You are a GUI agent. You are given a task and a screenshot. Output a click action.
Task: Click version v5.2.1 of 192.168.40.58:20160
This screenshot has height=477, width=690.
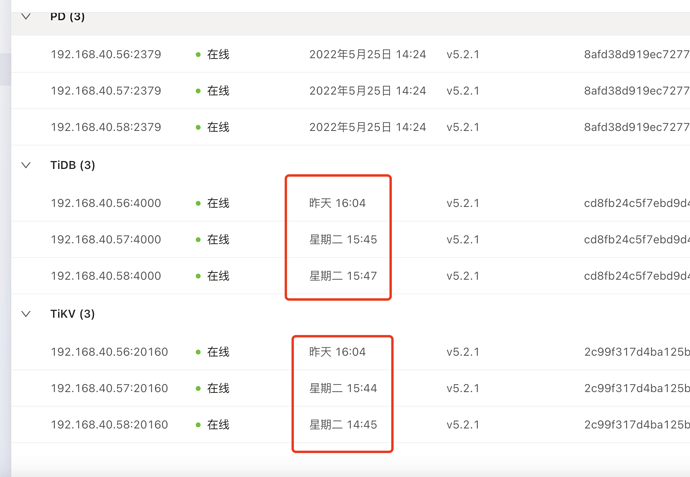click(x=463, y=425)
